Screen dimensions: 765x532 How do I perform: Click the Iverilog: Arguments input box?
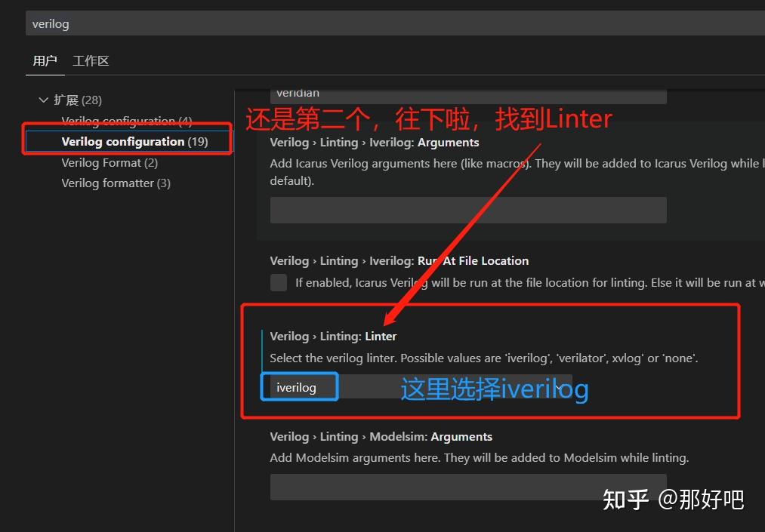[x=467, y=210]
